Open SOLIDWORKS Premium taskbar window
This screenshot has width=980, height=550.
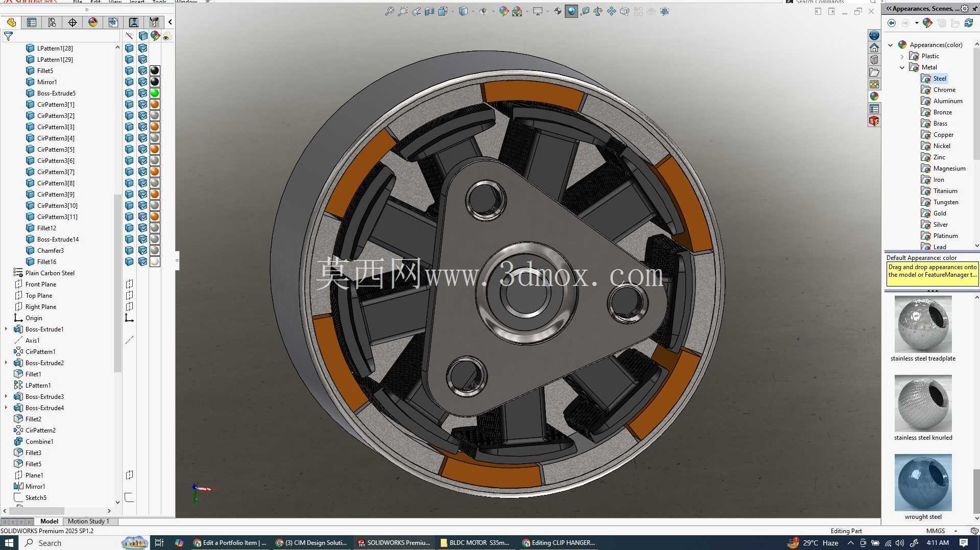[394, 543]
